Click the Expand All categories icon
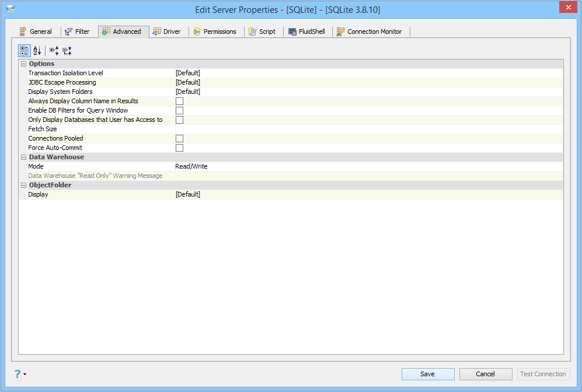Image resolution: width=582 pixels, height=392 pixels. [x=54, y=50]
